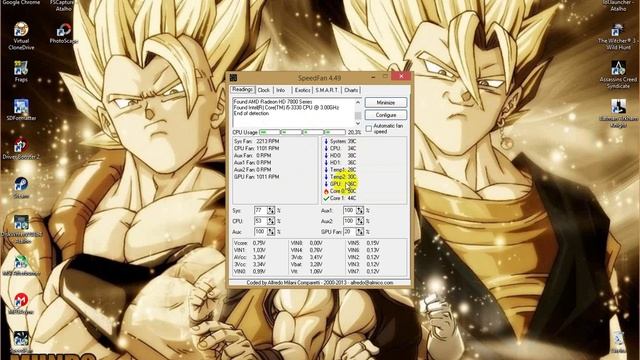Image resolution: width=640 pixels, height=360 pixels.
Task: Adjust the Aux1 fan speed stepper
Action: (360, 210)
